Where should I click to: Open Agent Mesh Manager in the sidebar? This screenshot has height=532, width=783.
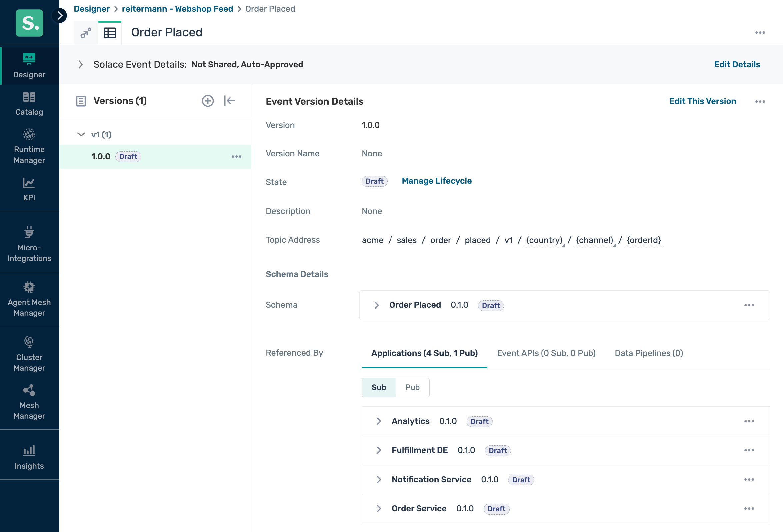pyautogui.click(x=29, y=298)
